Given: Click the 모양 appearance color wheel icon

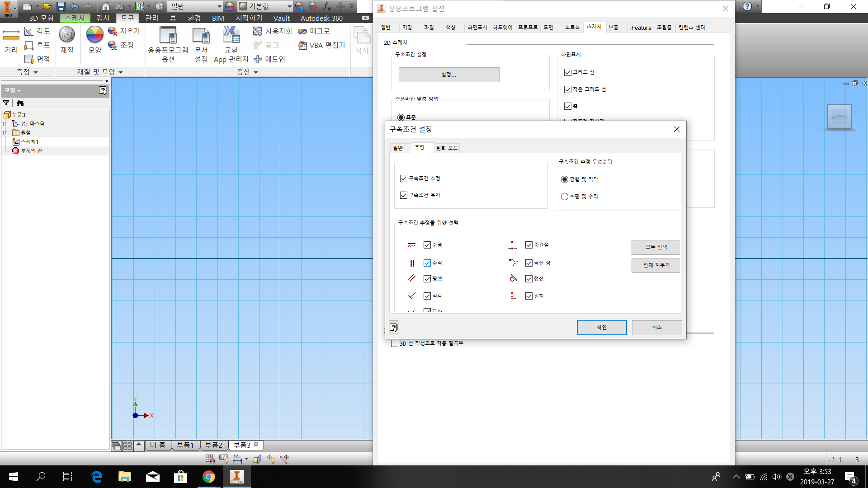Looking at the screenshot, I should (94, 36).
